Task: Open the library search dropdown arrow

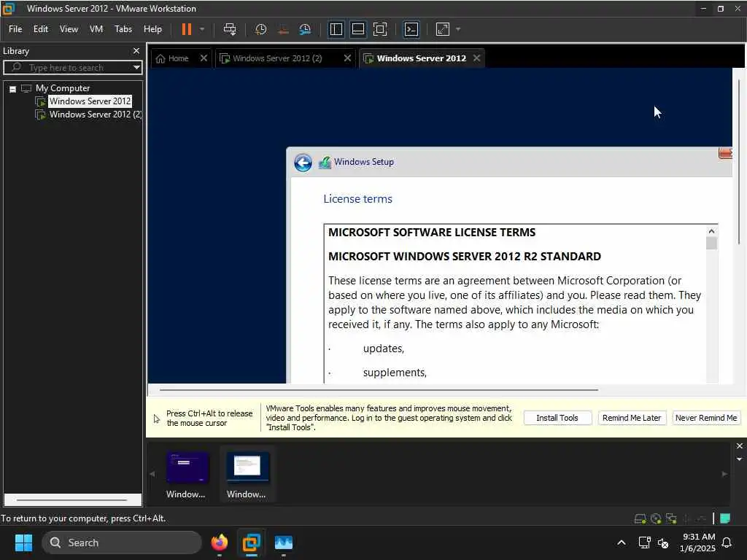Action: [x=136, y=67]
